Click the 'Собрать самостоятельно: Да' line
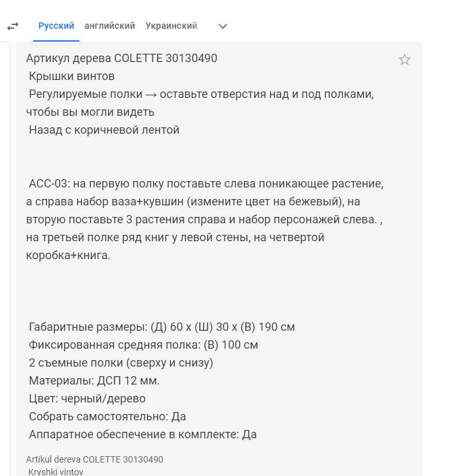The width and height of the screenshot is (463, 476). pos(107,416)
